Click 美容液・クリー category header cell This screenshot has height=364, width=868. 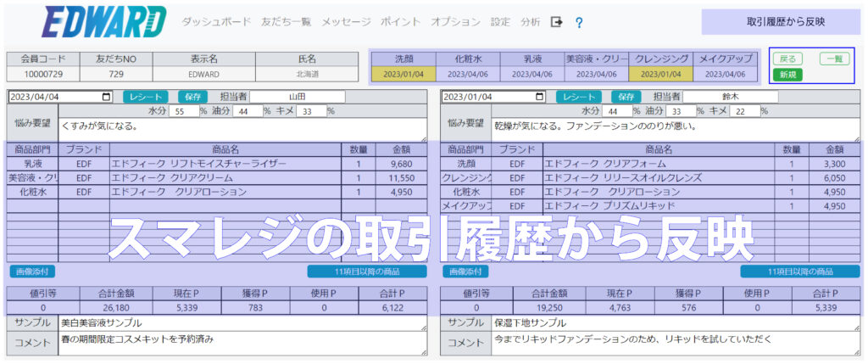pyautogui.click(x=597, y=59)
